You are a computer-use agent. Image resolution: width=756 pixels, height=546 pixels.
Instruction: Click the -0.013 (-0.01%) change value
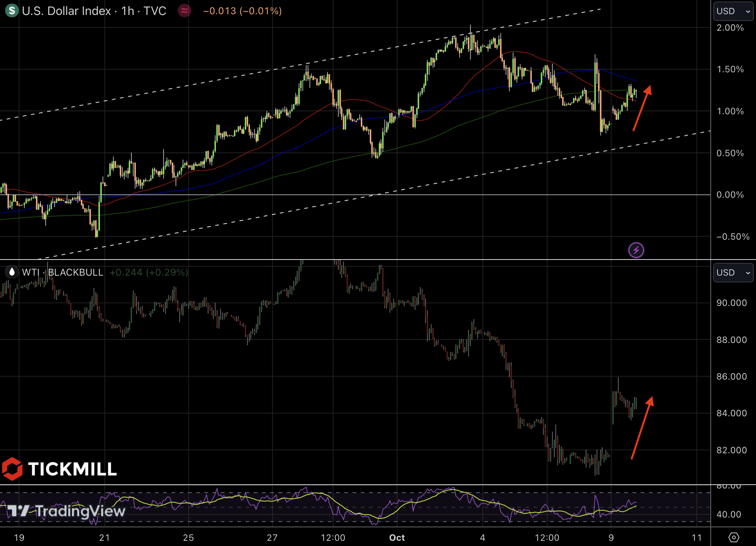coord(242,11)
